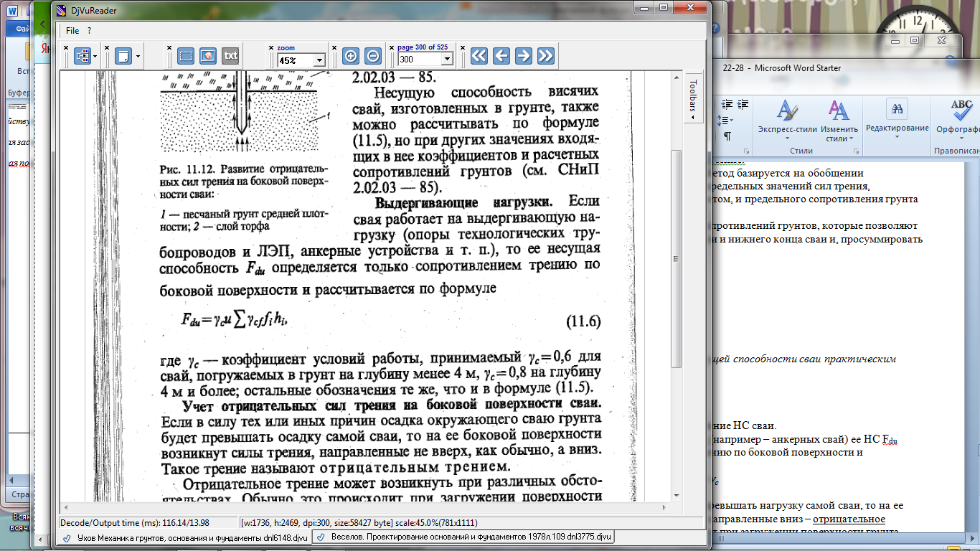Click the zoom out minus button
The image size is (980, 551).
click(x=373, y=56)
